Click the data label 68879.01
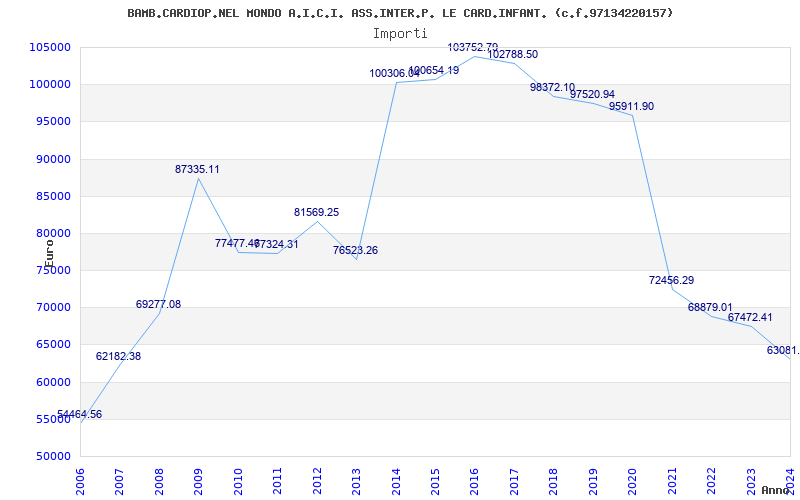The width and height of the screenshot is (800, 500). [710, 307]
